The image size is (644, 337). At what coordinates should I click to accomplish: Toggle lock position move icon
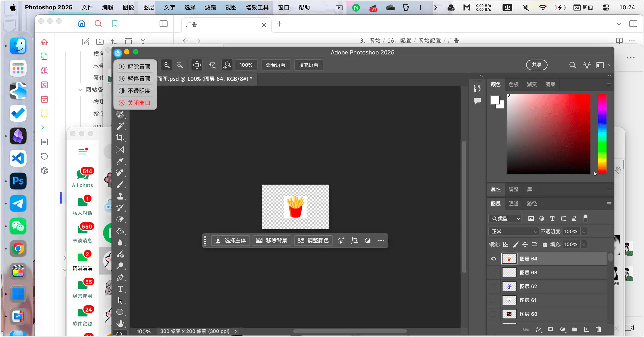point(525,245)
